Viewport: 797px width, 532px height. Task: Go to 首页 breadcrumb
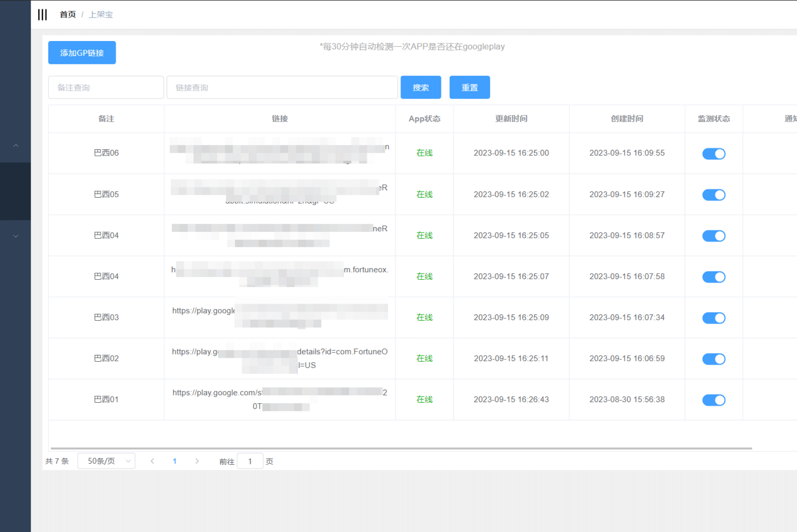(x=67, y=15)
